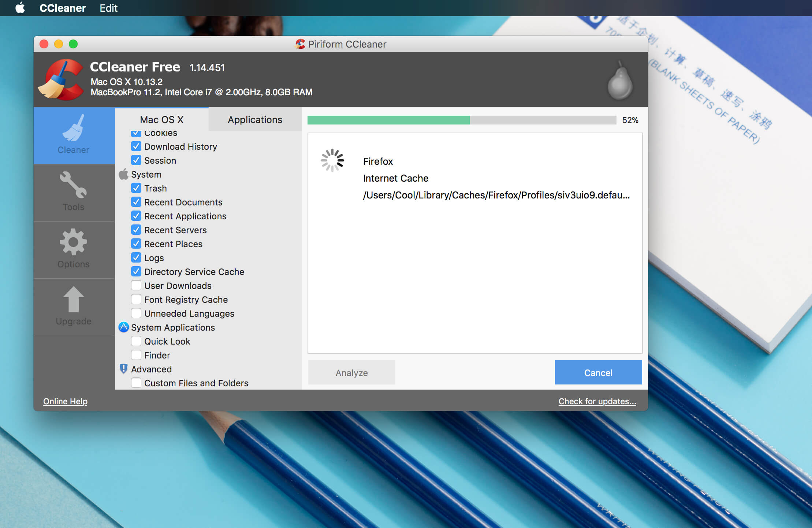Viewport: 812px width, 528px height.
Task: Uncheck the Trash checkbox
Action: click(136, 188)
